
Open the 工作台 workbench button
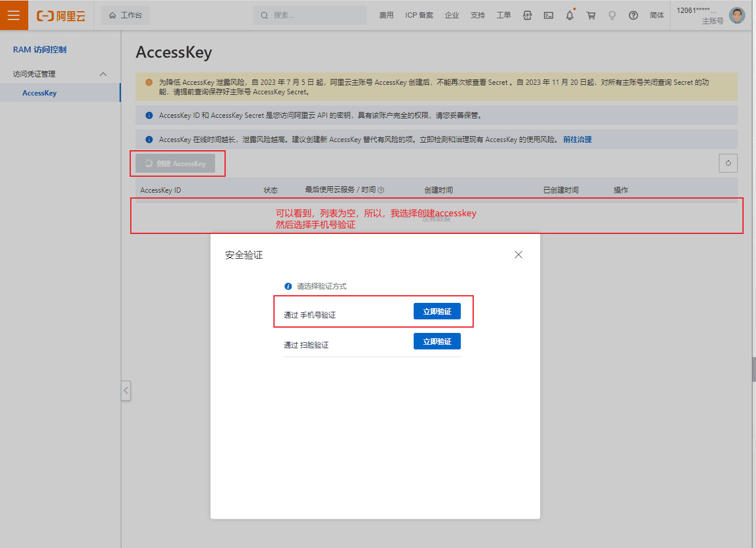point(126,15)
